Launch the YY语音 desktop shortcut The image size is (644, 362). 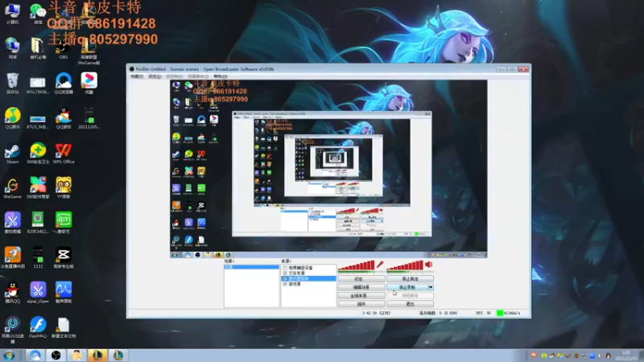(x=64, y=188)
